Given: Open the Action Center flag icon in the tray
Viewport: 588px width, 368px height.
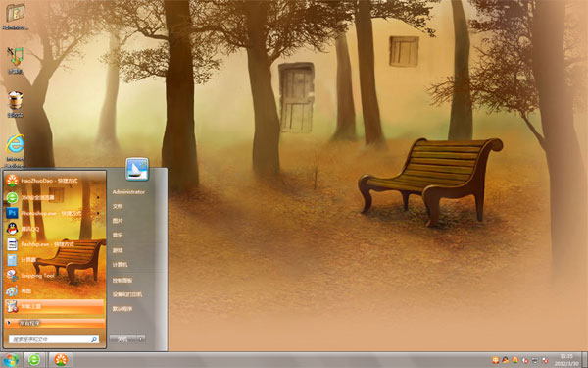Looking at the screenshot, I should pos(545,360).
